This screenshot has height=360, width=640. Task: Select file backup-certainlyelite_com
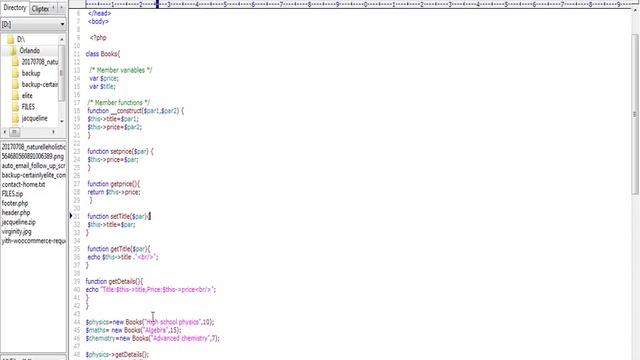pyautogui.click(x=33, y=175)
